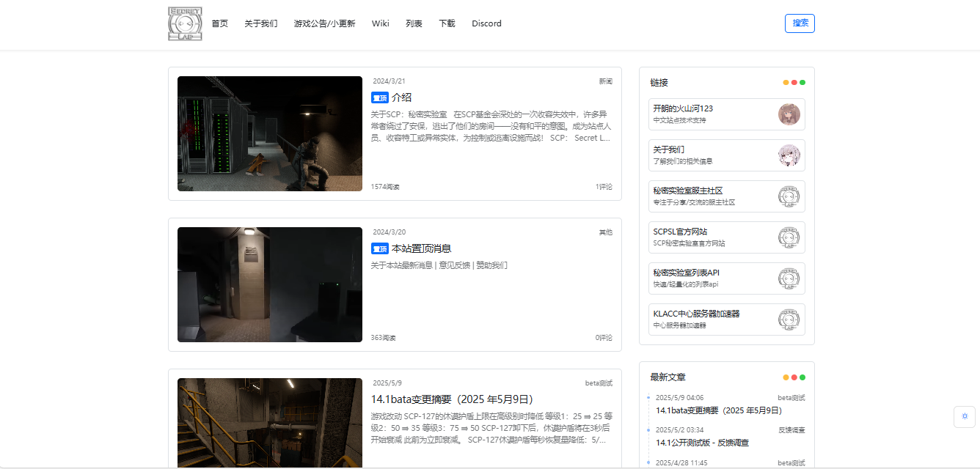Click the green dot on the 最新文章 header

(804, 377)
